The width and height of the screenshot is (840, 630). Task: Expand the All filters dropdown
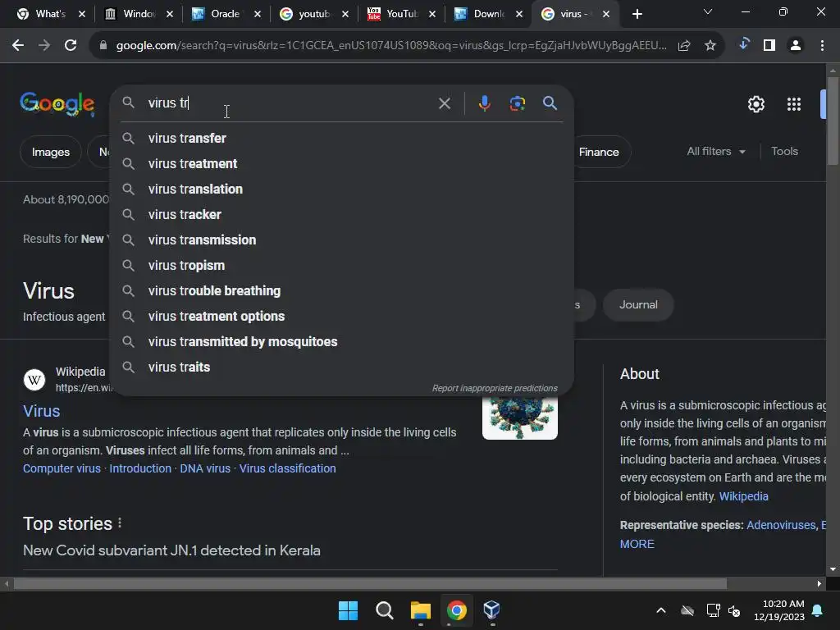coord(716,152)
